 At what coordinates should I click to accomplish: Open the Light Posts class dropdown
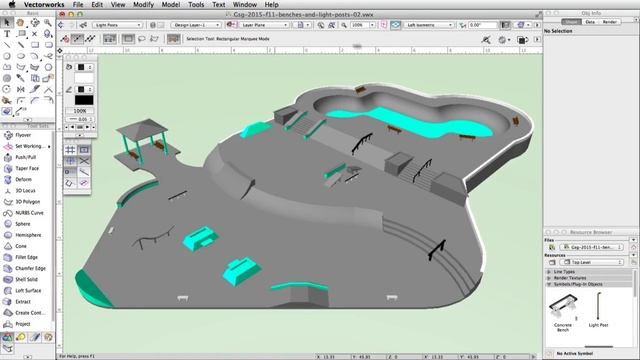(x=117, y=25)
